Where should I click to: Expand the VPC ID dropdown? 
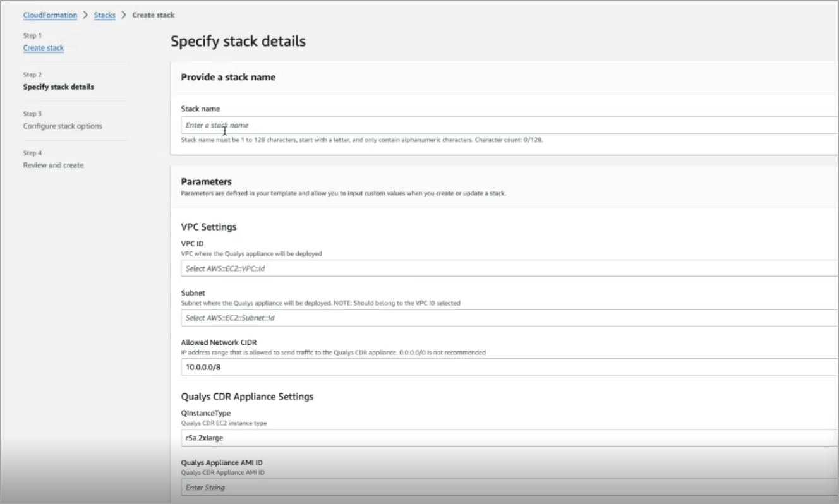click(509, 268)
